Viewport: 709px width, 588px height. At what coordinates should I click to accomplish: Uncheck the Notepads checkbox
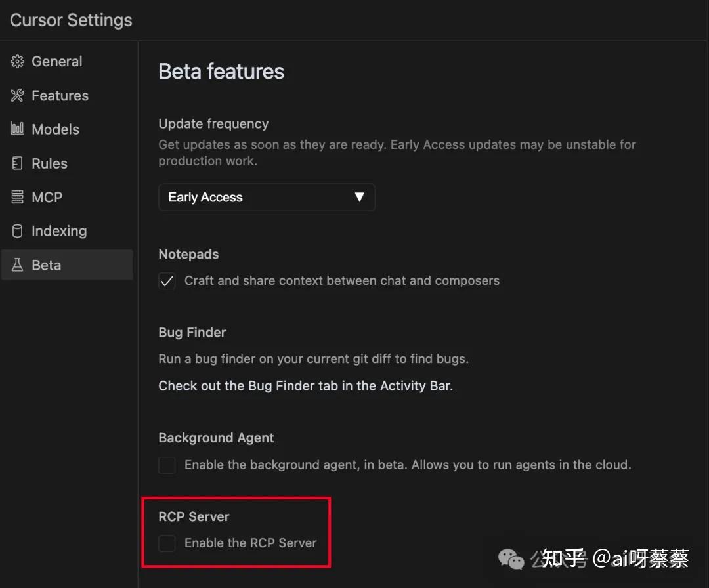[x=167, y=282]
